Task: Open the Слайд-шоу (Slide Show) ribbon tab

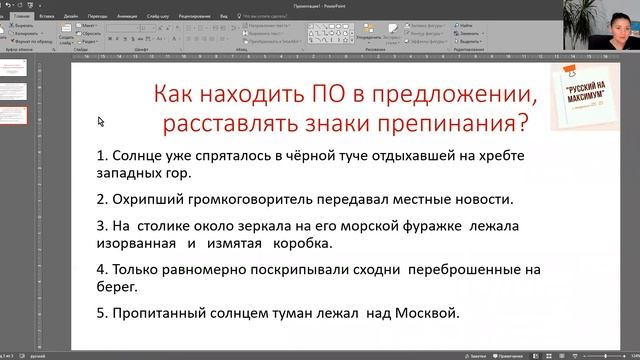Action: click(158, 16)
